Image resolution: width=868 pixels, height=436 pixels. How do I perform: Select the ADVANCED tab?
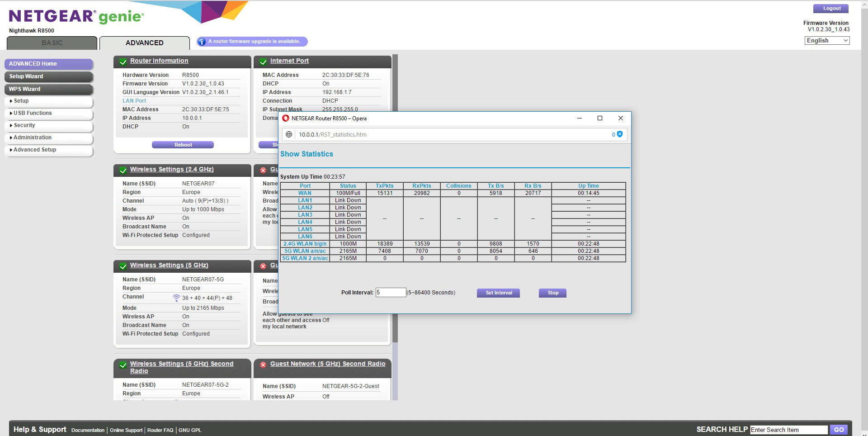point(145,43)
